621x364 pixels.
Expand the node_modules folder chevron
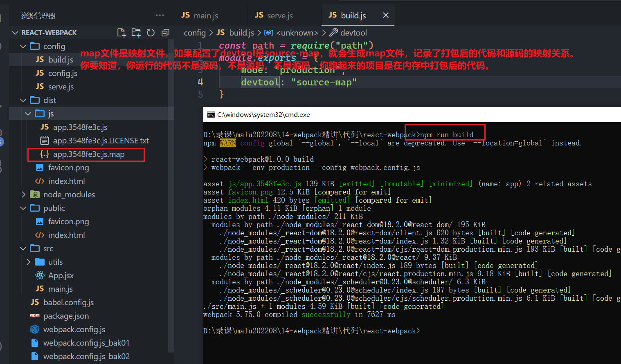click(x=23, y=194)
